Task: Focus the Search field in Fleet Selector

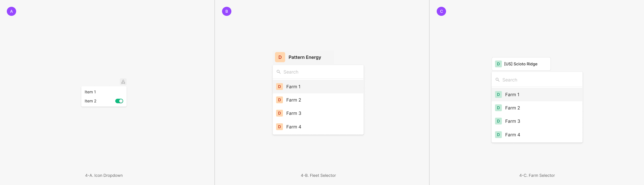Action: pos(320,72)
